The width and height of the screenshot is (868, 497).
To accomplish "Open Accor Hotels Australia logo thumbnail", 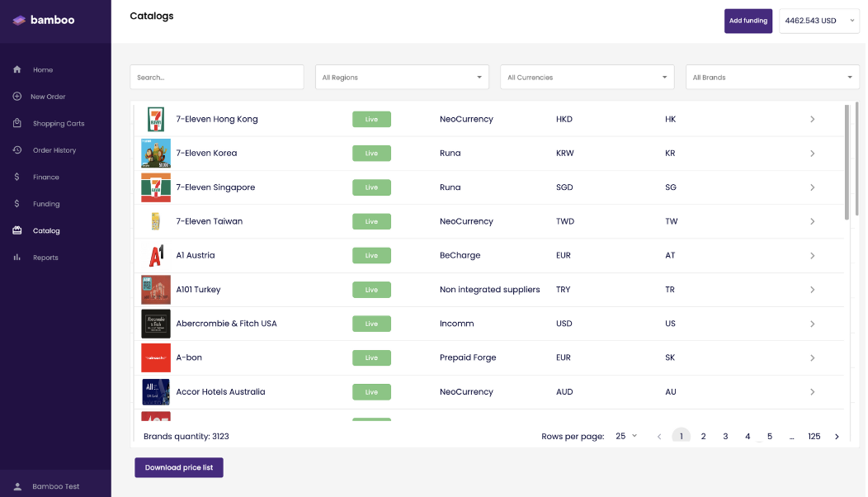I will tap(156, 391).
